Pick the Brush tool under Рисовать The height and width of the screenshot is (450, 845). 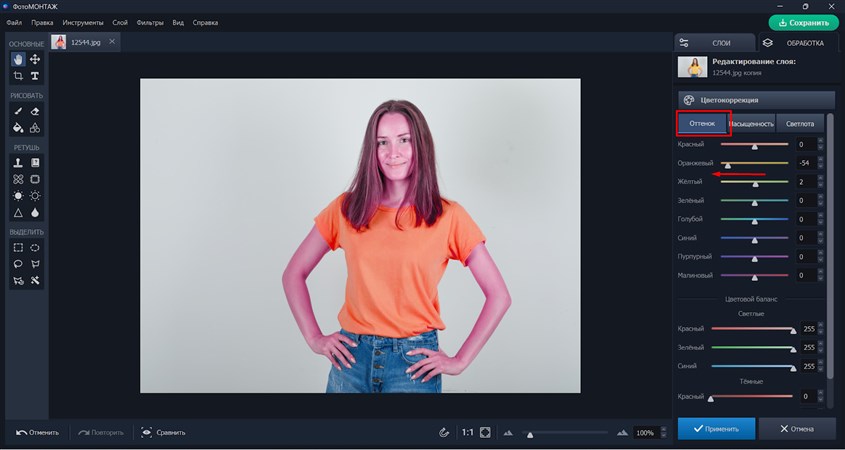click(x=18, y=112)
